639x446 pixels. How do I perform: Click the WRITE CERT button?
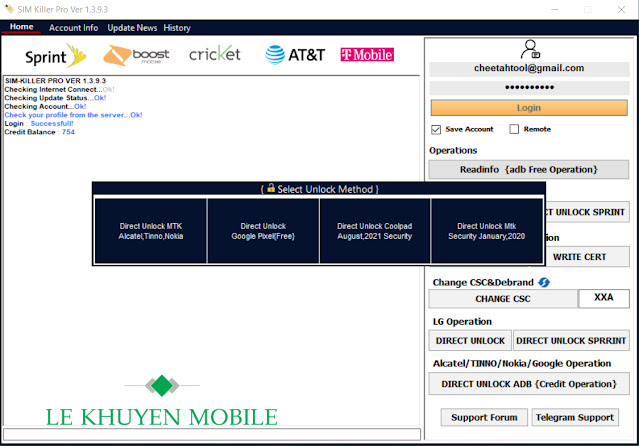(x=587, y=257)
